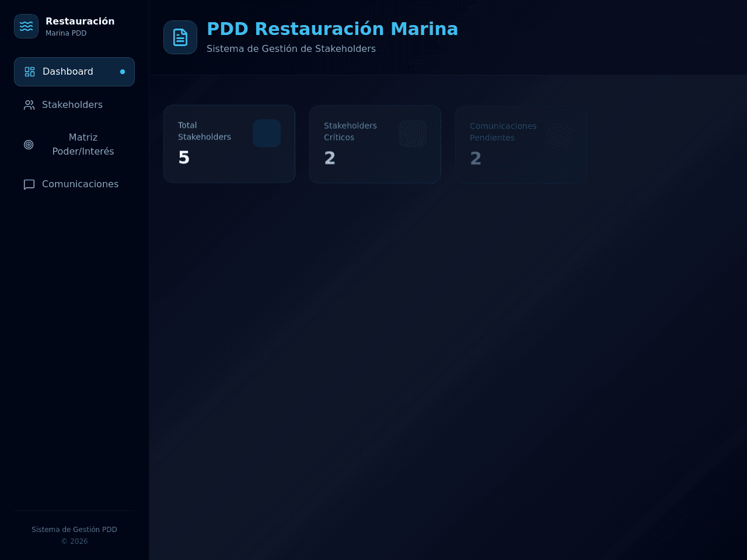
Task: Click the "Restauración" sidebar brand title
Action: [x=80, y=21]
